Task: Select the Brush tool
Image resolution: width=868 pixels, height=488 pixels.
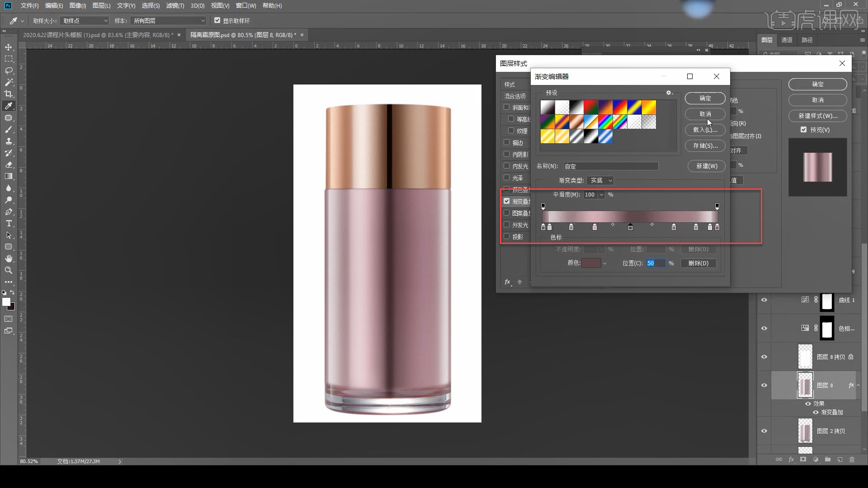Action: 8,130
